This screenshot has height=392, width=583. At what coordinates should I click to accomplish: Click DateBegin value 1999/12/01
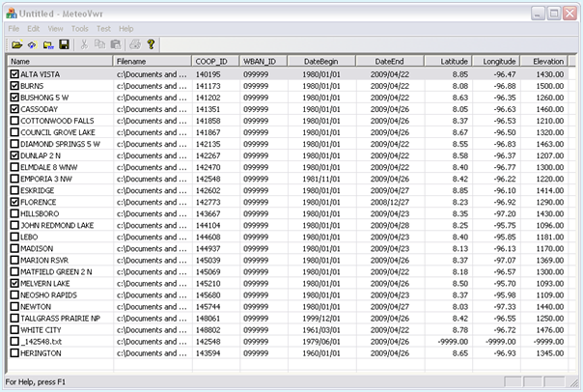pyautogui.click(x=321, y=319)
